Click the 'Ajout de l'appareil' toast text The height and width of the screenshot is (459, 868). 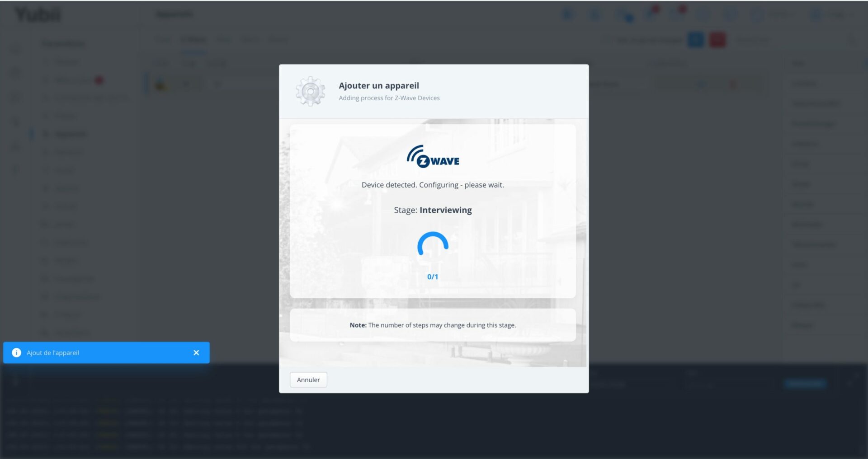(x=53, y=352)
